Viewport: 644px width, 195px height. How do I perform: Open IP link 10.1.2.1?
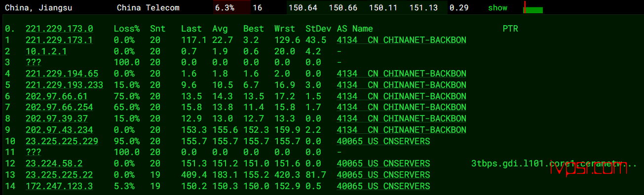pyautogui.click(x=46, y=51)
